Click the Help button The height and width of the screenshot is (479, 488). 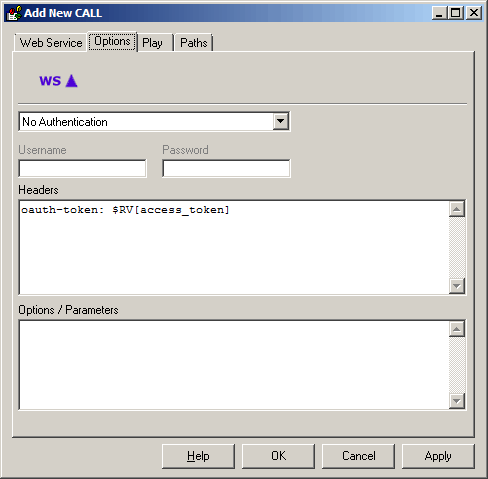click(x=198, y=456)
